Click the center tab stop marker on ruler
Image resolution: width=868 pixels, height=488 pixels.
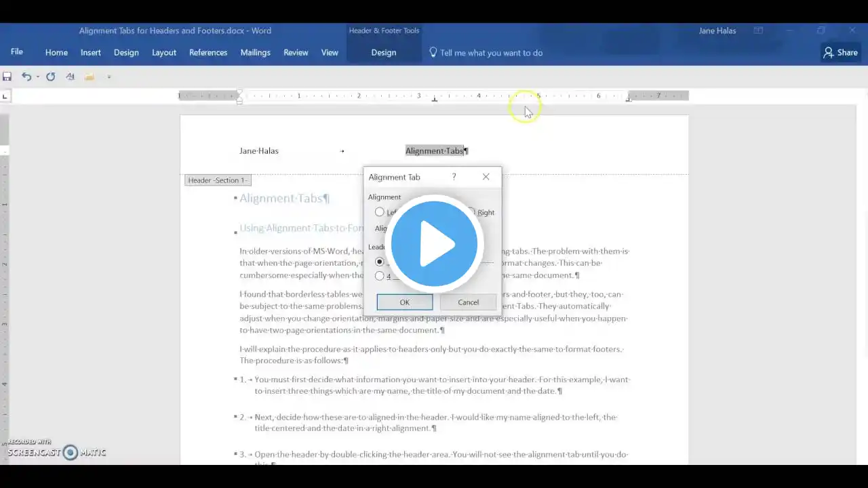[435, 100]
